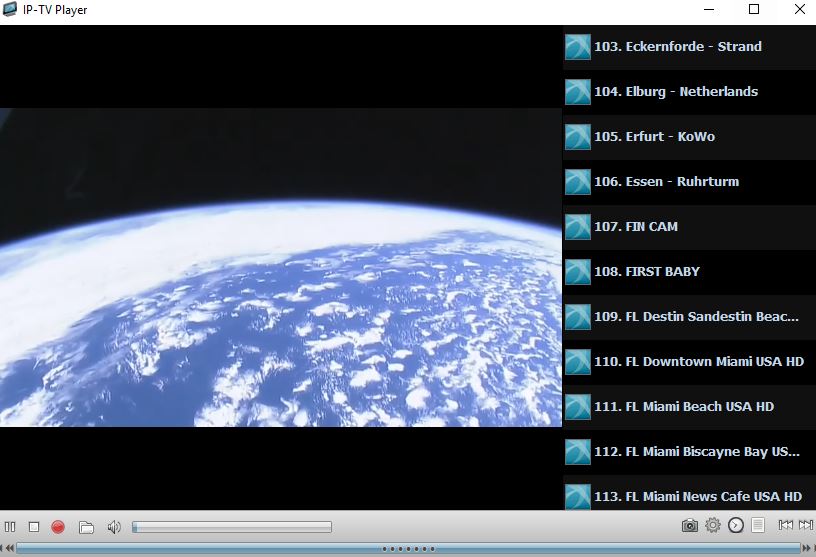Viewport: 816px width, 557px height.
Task: Click the logo icon of FL Downtown Miami channel
Action: coord(578,362)
